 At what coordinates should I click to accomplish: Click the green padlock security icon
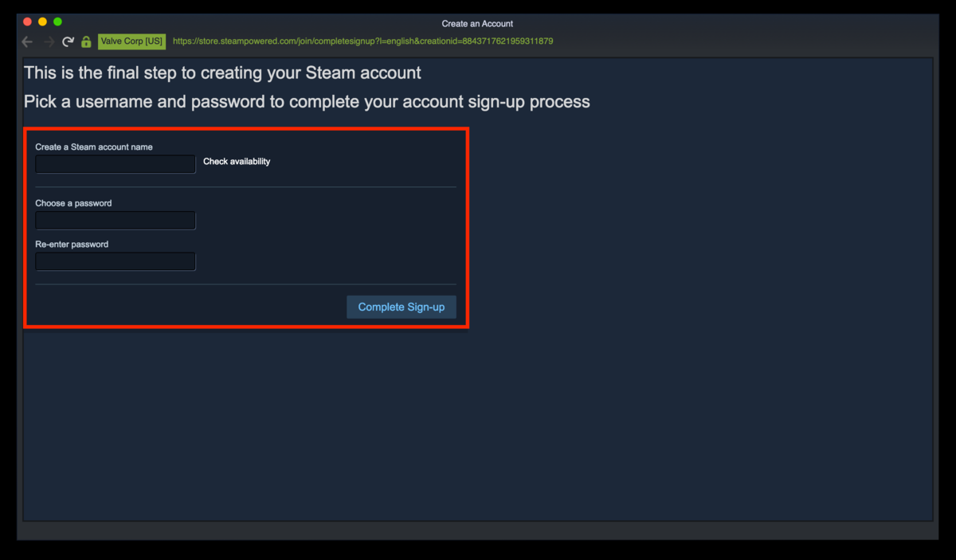(x=87, y=41)
